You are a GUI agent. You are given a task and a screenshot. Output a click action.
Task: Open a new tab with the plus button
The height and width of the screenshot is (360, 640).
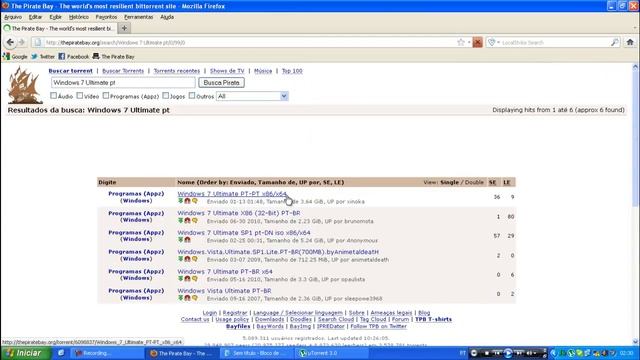point(124,28)
